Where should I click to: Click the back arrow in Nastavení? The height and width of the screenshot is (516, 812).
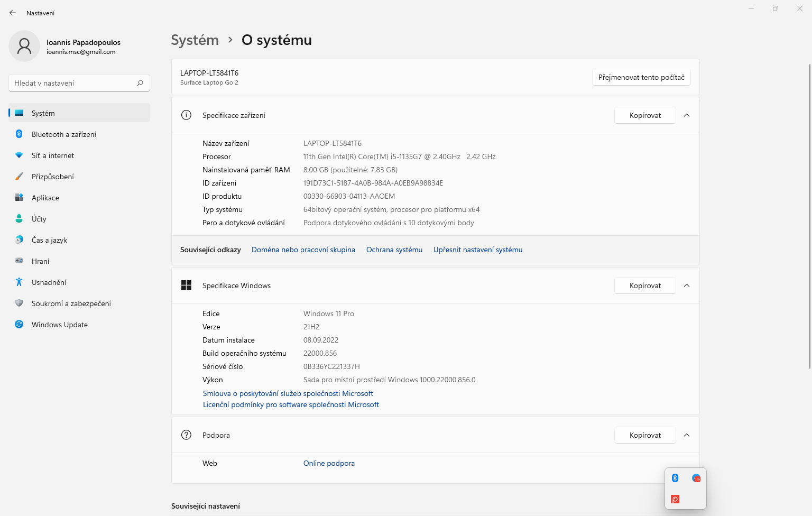tap(13, 13)
